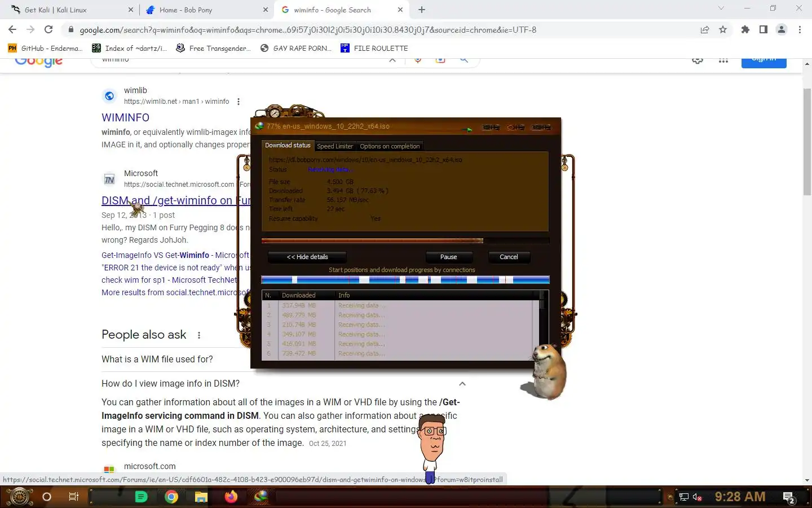Open 'check wim for sp1' link

pyautogui.click(x=169, y=280)
